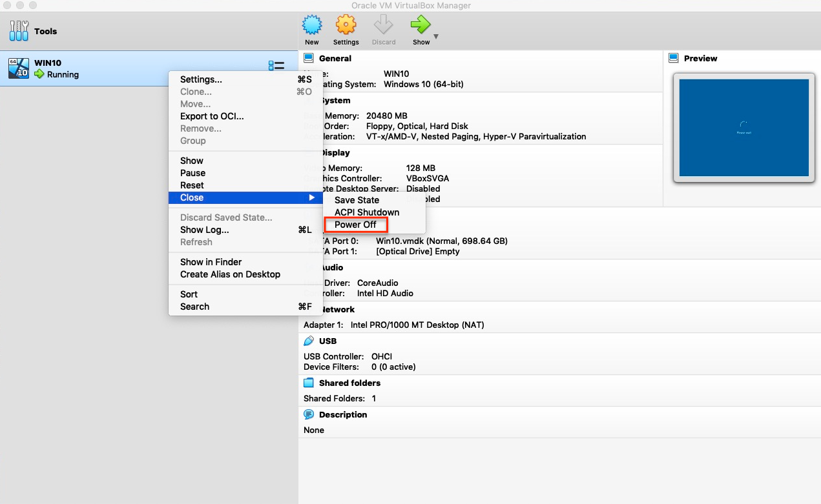Open the WIN10 machine tools list icon
This screenshot has height=504, width=821.
pyautogui.click(x=276, y=66)
